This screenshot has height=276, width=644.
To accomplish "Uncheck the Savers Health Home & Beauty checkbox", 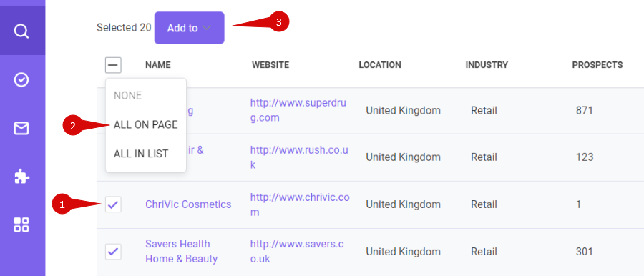I will tap(113, 252).
